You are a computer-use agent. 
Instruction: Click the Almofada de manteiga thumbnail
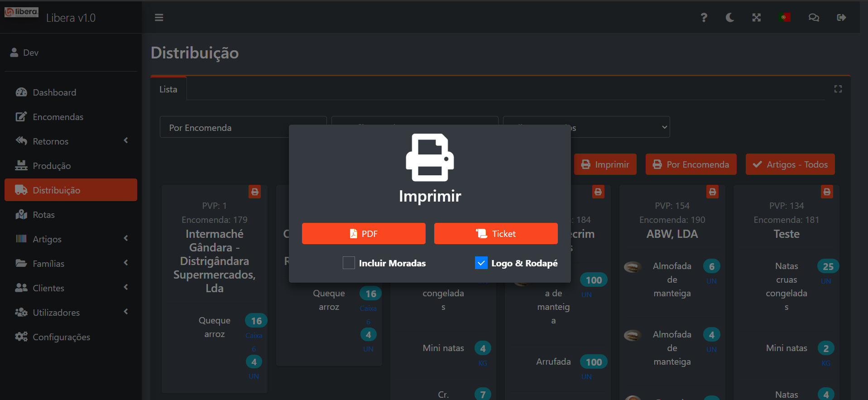pyautogui.click(x=632, y=267)
